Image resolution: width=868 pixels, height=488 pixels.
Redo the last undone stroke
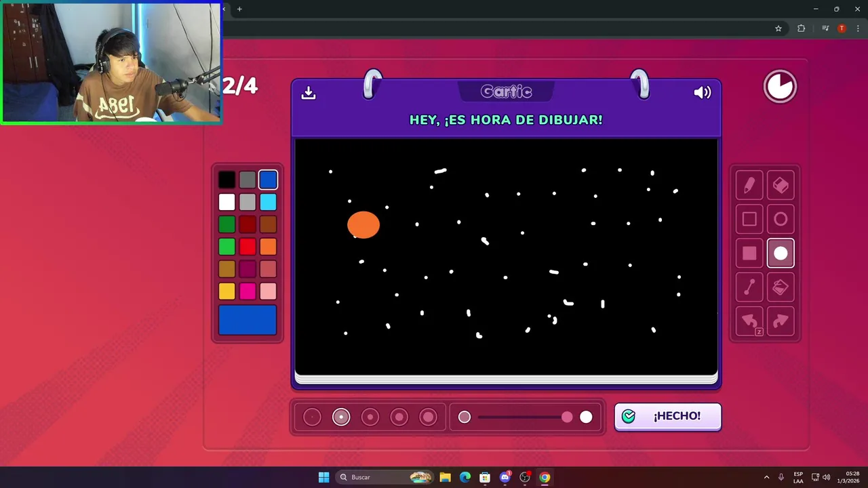point(781,322)
